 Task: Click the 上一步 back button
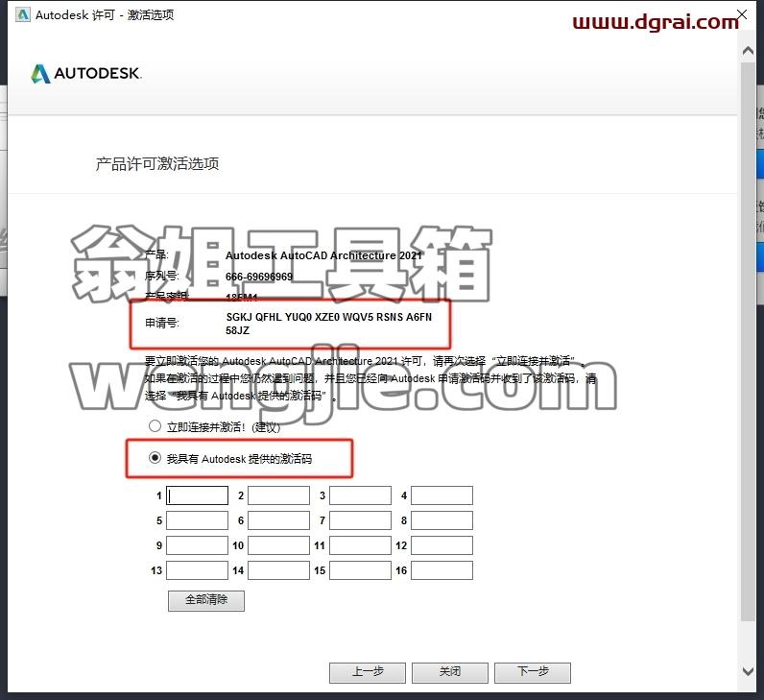point(368,672)
